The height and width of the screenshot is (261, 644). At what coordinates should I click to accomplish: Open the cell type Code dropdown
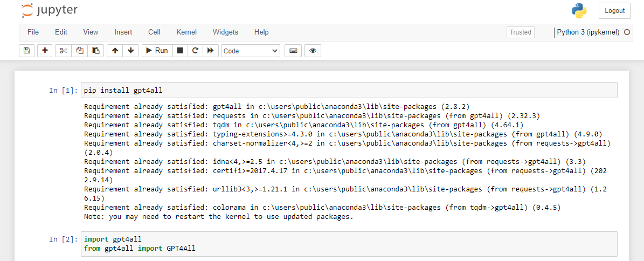(x=251, y=51)
